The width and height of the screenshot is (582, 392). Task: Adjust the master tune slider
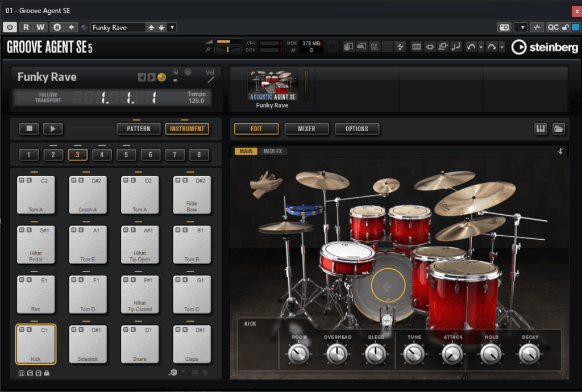(228, 49)
